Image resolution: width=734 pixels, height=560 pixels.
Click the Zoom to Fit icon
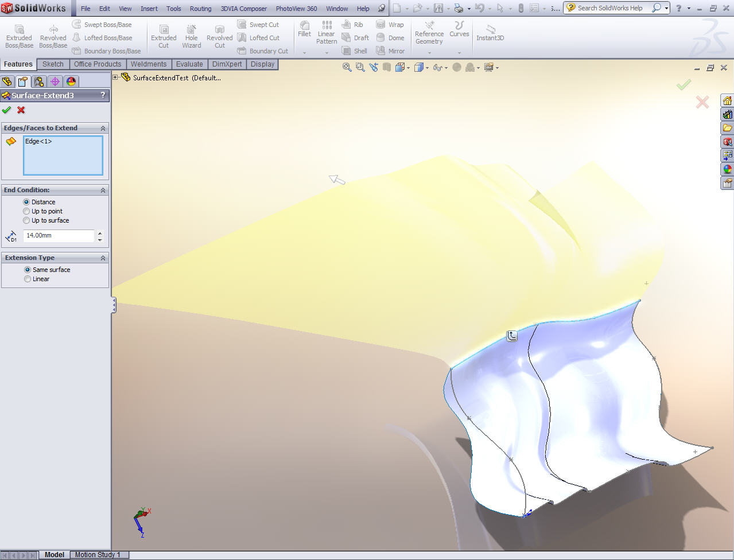tap(347, 67)
